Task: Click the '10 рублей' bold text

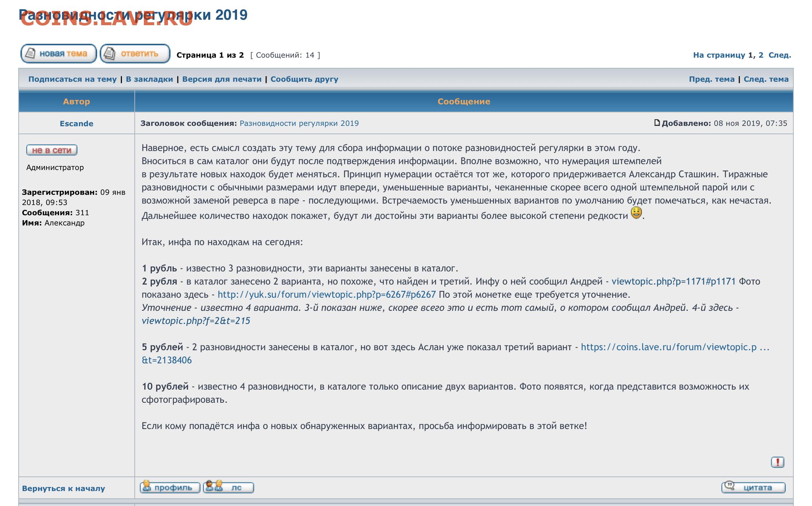Action: [165, 386]
